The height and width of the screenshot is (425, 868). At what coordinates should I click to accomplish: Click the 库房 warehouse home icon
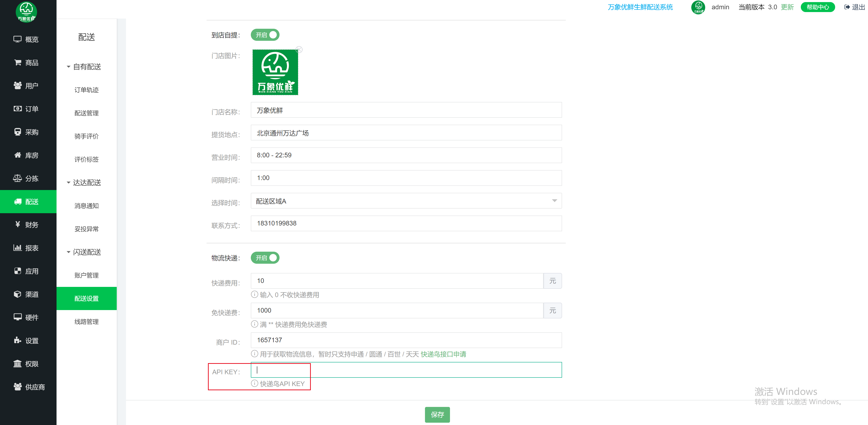(18, 155)
